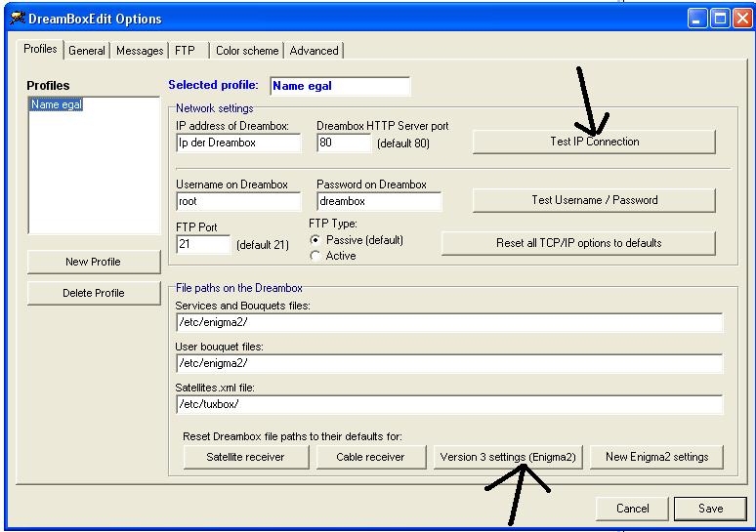The width and height of the screenshot is (756, 532).
Task: Apply Version 3 settings (Enigma2)
Action: 508,457
